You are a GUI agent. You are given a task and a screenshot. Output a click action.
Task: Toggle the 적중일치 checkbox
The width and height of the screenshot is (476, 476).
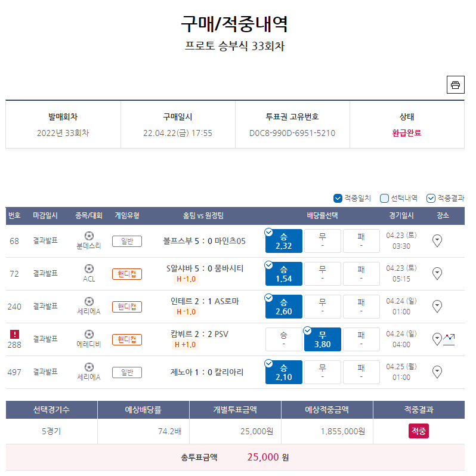pos(338,198)
